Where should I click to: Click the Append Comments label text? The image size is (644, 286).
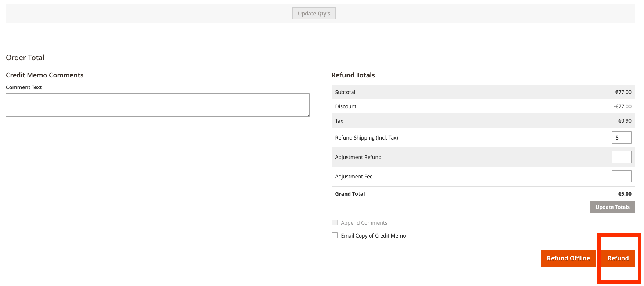(x=364, y=223)
